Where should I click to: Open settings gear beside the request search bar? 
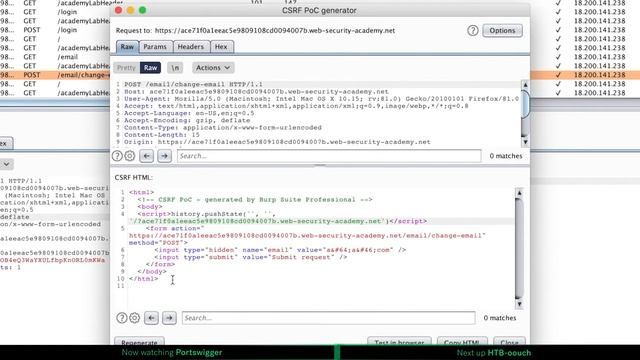click(130, 156)
